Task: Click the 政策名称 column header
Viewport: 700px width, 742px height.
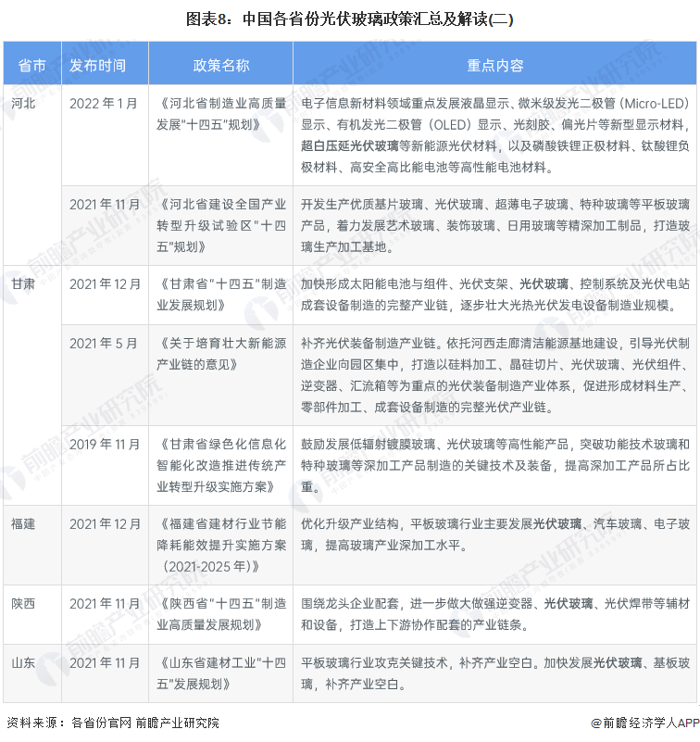Action: coord(221,66)
